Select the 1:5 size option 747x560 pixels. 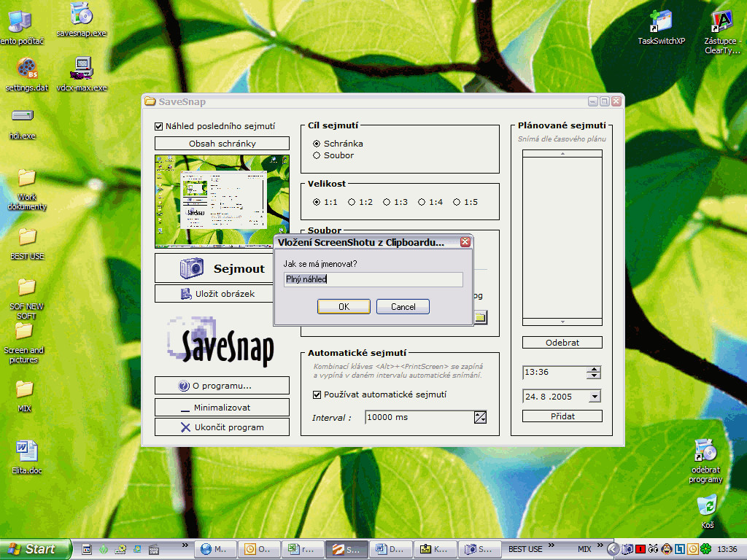tap(457, 202)
